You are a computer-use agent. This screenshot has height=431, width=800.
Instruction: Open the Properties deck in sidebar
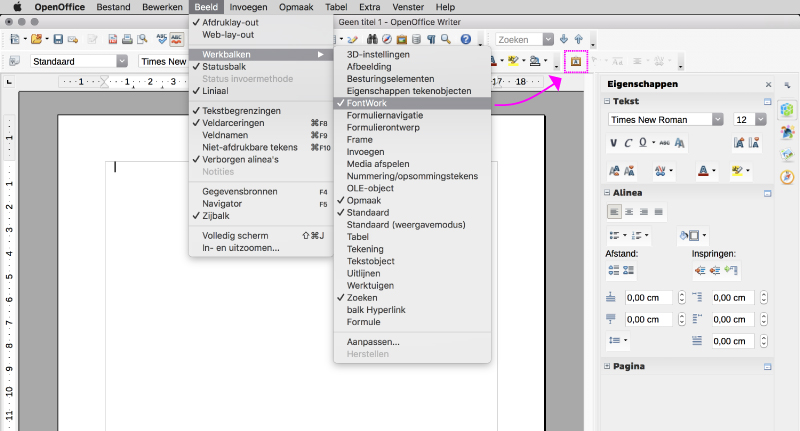coord(787,110)
